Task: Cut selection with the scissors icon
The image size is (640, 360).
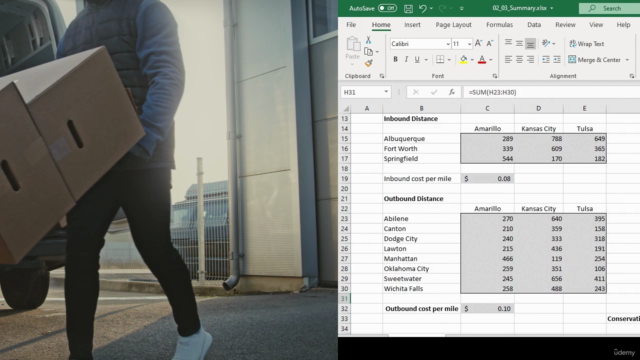Action: [368, 40]
